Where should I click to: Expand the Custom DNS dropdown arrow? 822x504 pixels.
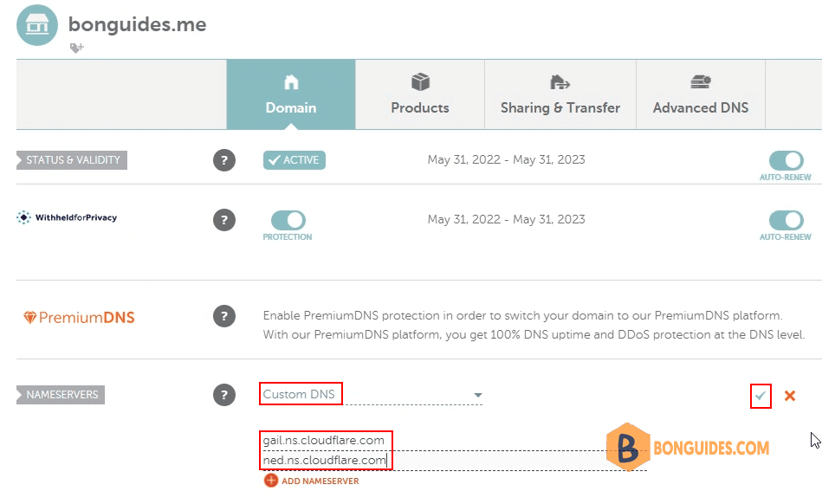477,395
